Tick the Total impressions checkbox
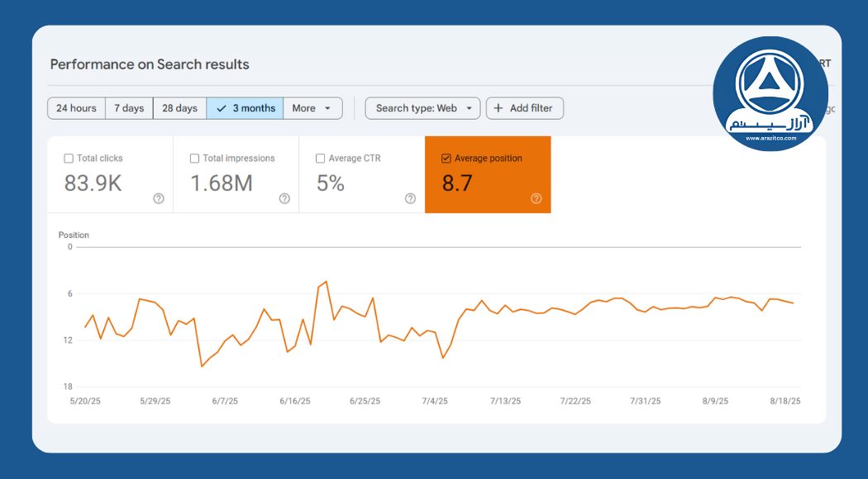The width and height of the screenshot is (868, 479). 194,159
